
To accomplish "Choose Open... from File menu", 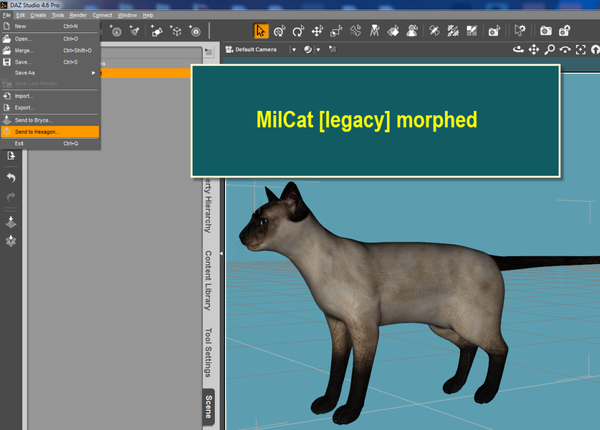I will click(x=50, y=39).
